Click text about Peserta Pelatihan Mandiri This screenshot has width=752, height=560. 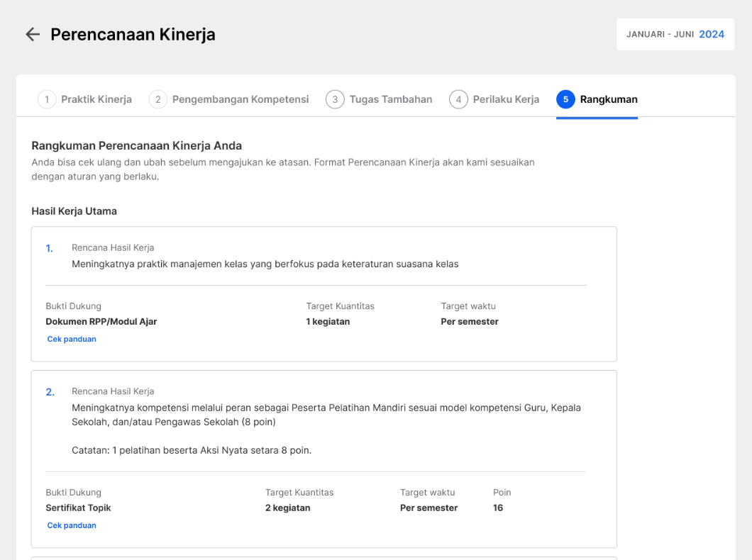point(326,415)
